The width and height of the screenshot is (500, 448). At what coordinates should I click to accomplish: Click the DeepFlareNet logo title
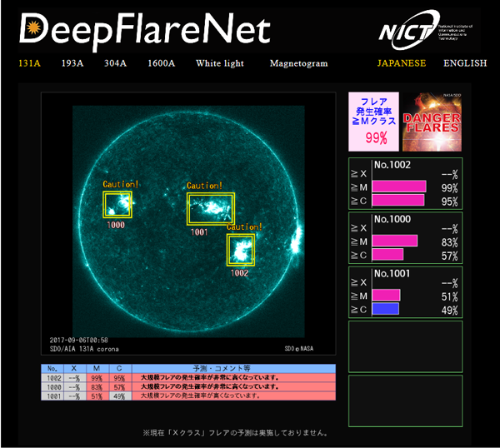pyautogui.click(x=145, y=31)
